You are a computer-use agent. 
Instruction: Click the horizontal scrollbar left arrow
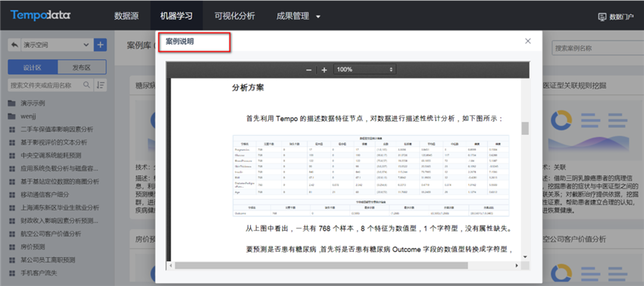171,266
